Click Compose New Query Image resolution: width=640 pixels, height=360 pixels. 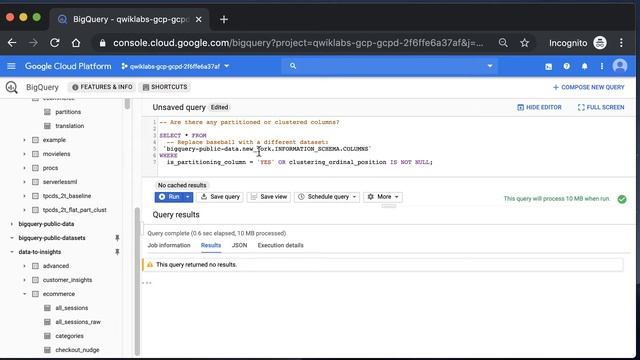pos(588,87)
